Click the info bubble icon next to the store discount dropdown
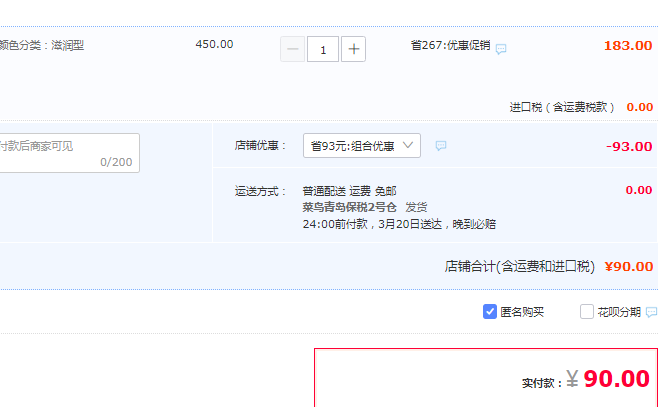 (441, 146)
